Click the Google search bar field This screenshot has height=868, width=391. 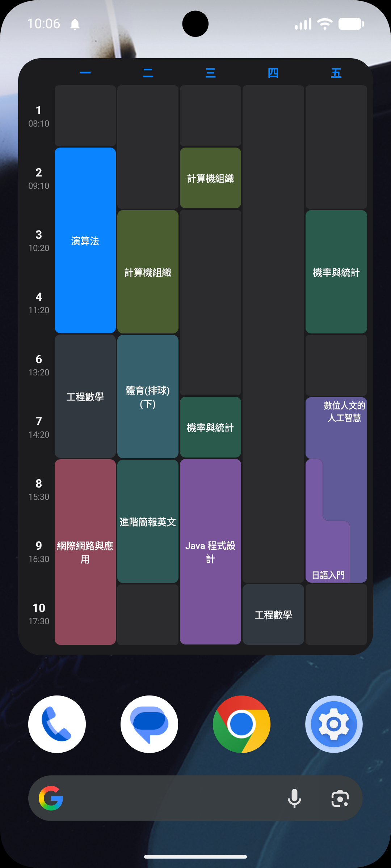[195, 798]
